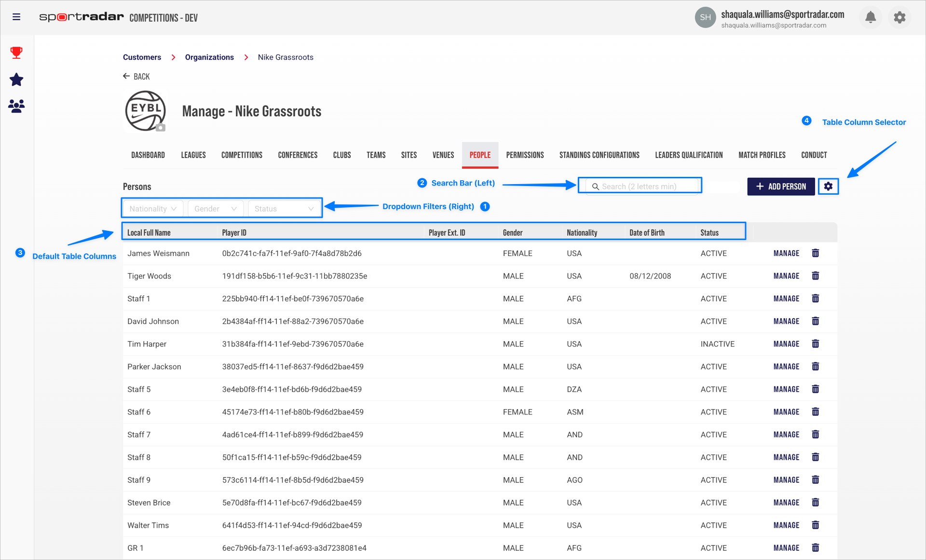
Task: Expand the Nationality filter dropdown
Action: tap(152, 209)
